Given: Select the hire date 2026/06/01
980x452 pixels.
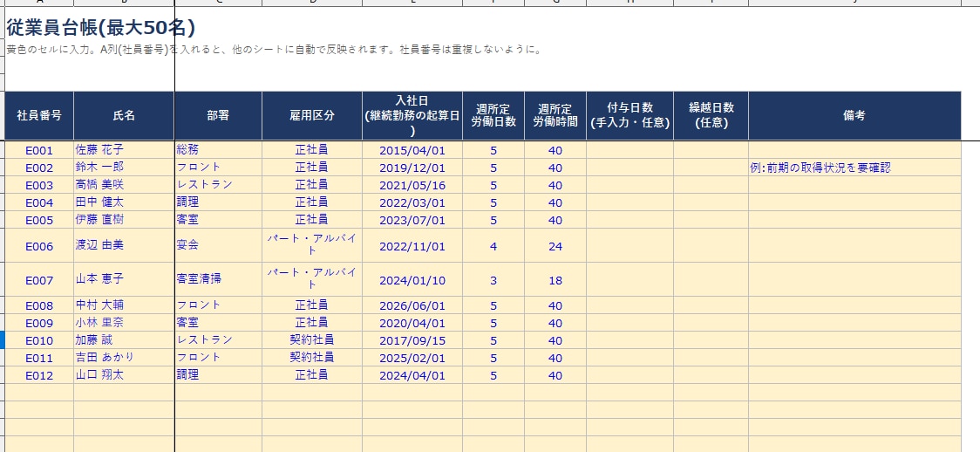Looking at the screenshot, I should click(412, 305).
